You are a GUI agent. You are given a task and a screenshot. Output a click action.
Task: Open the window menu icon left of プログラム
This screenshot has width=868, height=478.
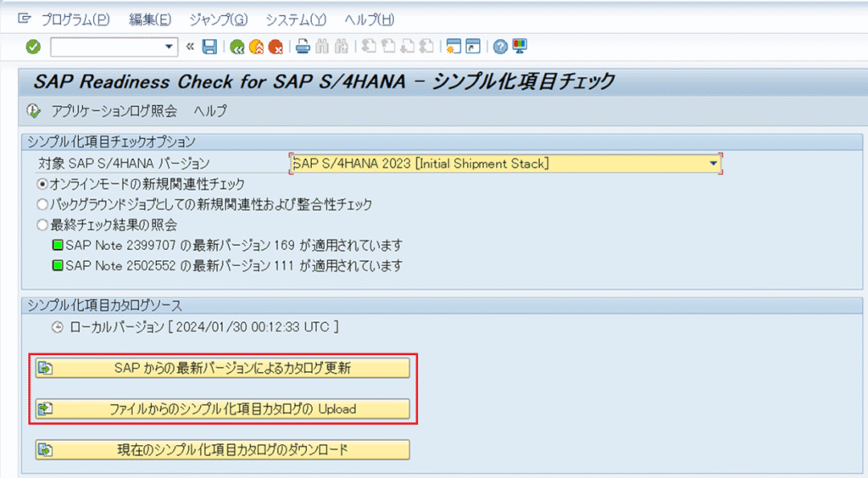coord(25,19)
